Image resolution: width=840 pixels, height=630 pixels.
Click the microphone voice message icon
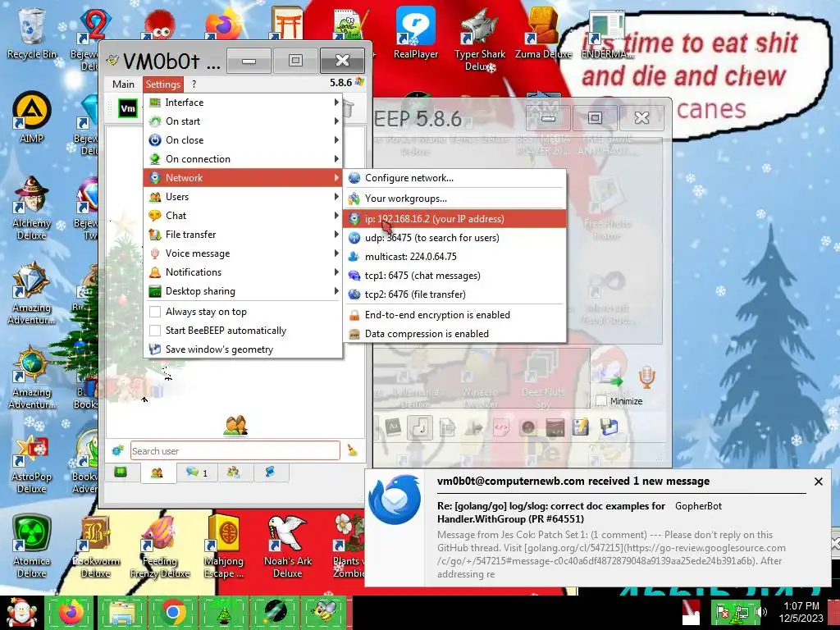(646, 377)
